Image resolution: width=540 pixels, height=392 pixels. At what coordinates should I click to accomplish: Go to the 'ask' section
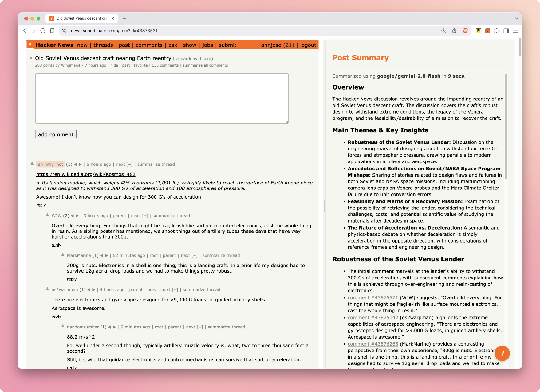[x=173, y=45]
